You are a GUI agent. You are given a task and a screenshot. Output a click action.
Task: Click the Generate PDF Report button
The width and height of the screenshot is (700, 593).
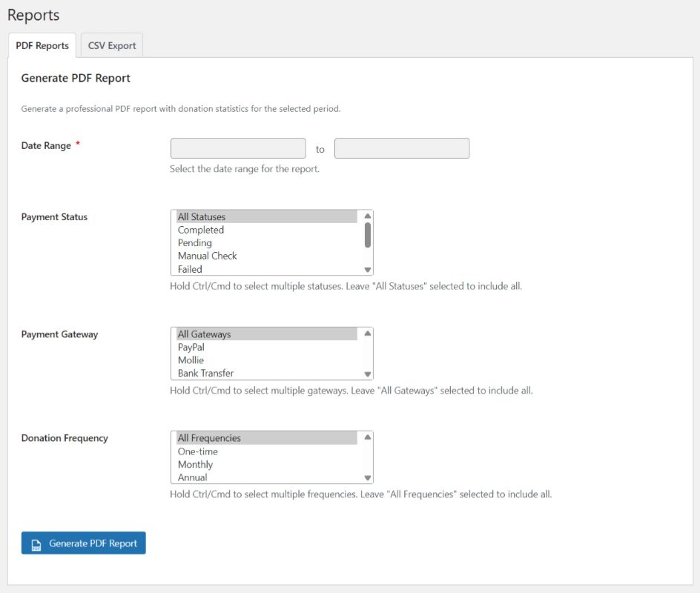(84, 543)
